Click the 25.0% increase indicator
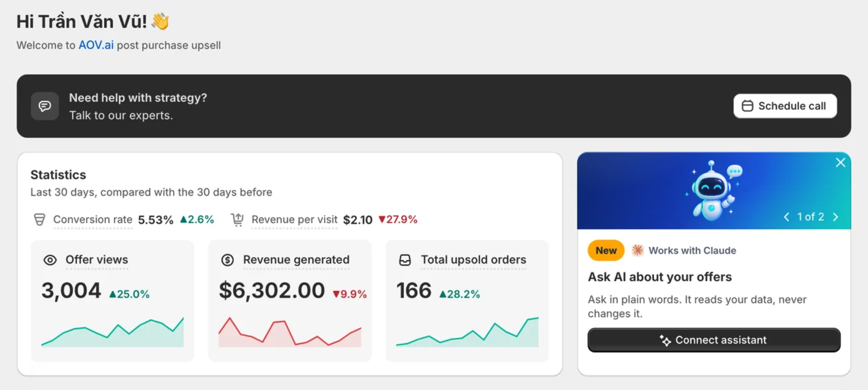868x390 pixels. tap(130, 294)
